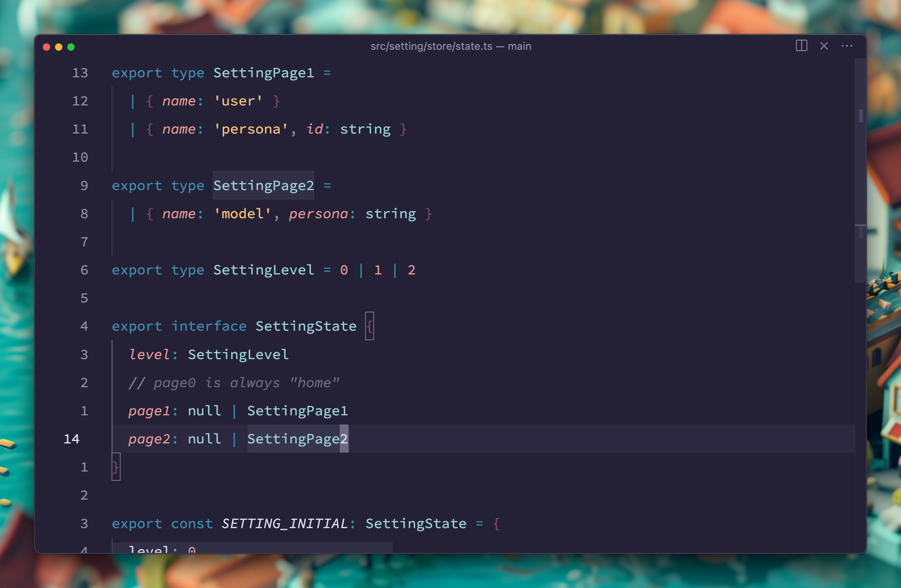This screenshot has width=901, height=588.
Task: Click the closing brace of SettingState interface
Action: coord(116,467)
